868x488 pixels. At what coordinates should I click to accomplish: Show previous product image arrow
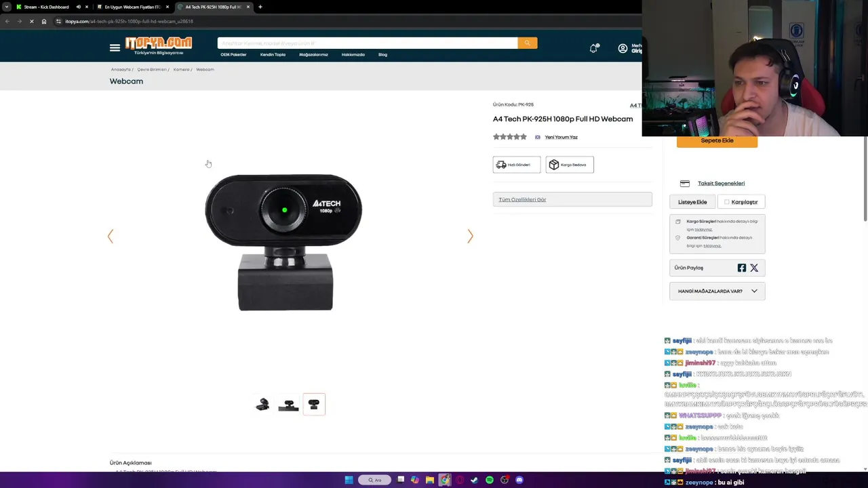[111, 236]
